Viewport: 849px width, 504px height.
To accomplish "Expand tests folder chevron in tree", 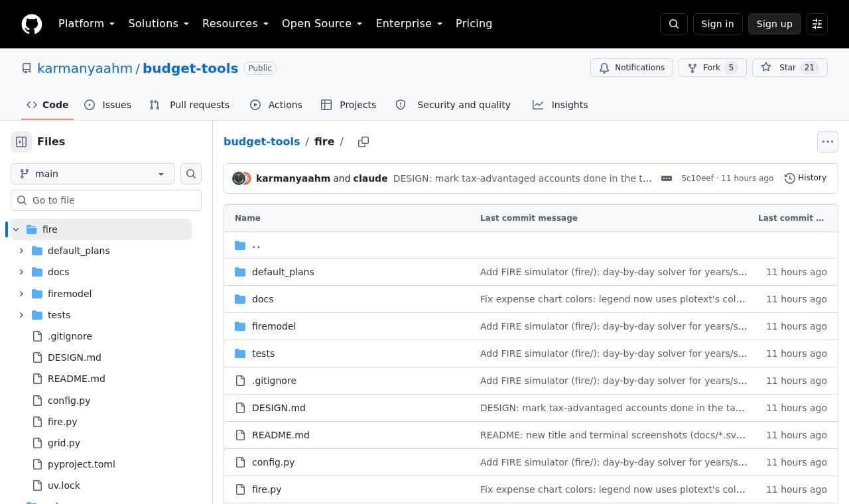I will click(x=21, y=315).
